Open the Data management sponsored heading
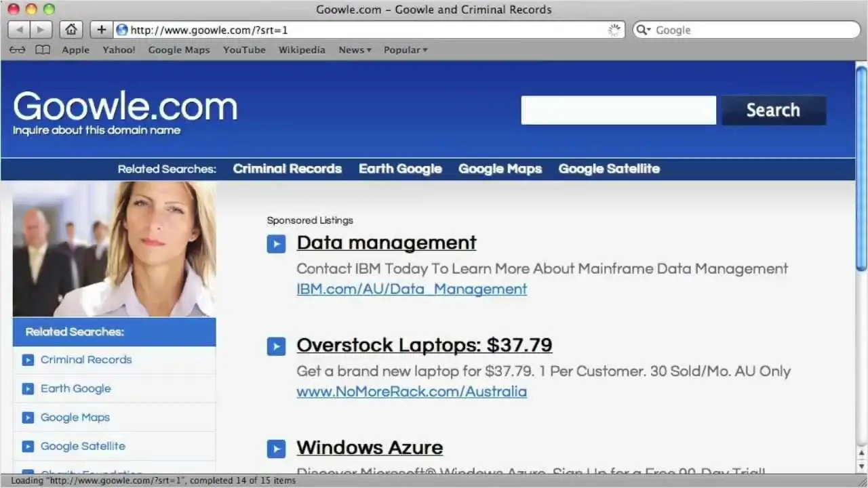 [387, 243]
